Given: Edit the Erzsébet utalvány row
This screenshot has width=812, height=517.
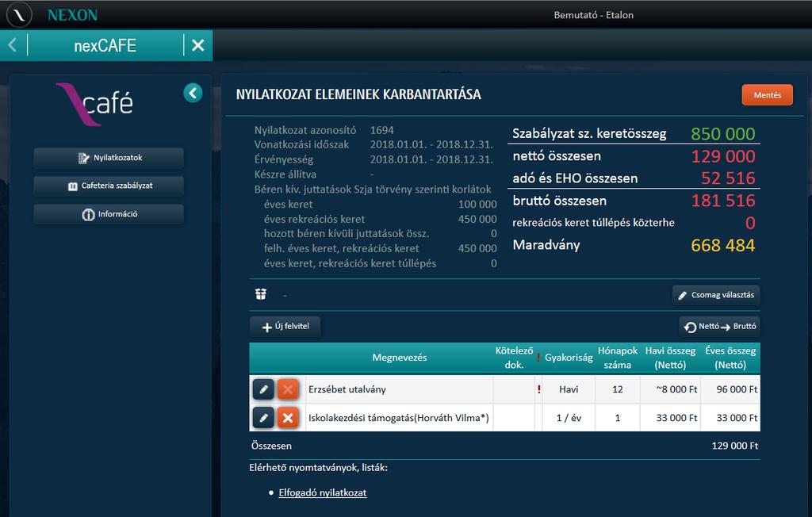Looking at the screenshot, I should (x=263, y=389).
